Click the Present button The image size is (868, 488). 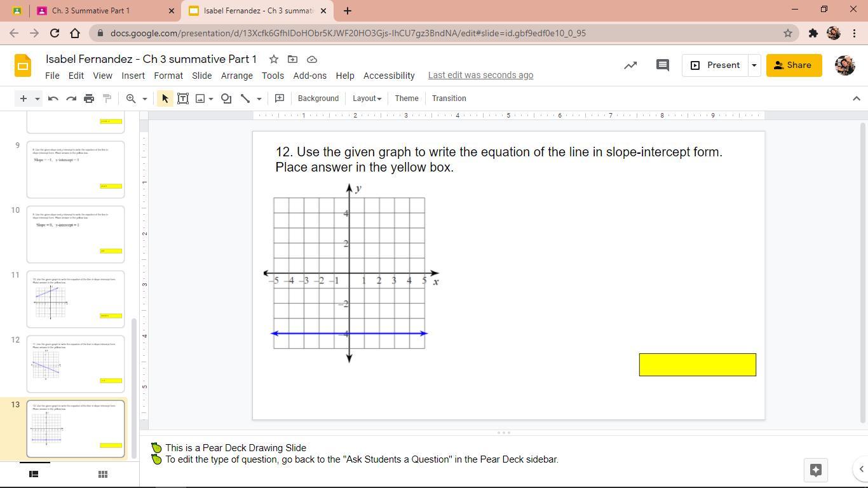[715, 65]
